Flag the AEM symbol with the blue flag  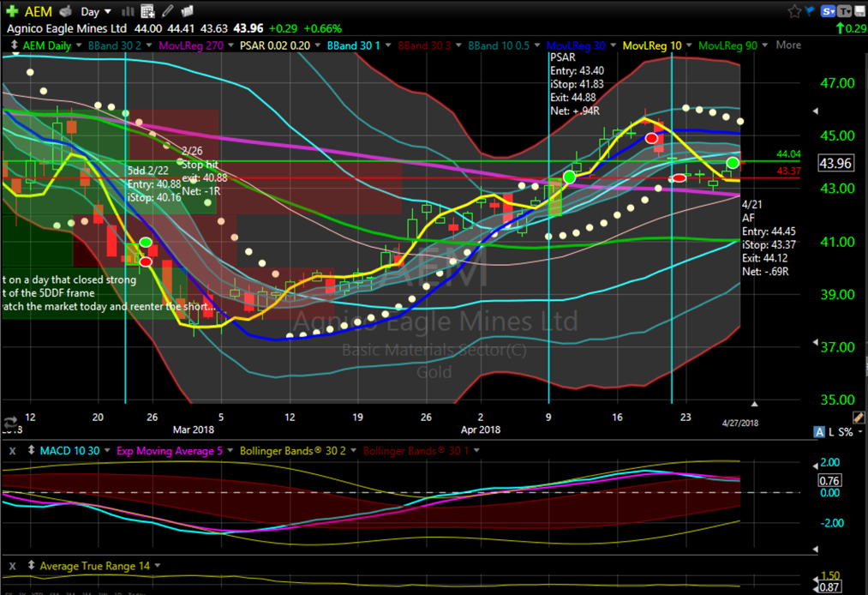tap(810, 11)
